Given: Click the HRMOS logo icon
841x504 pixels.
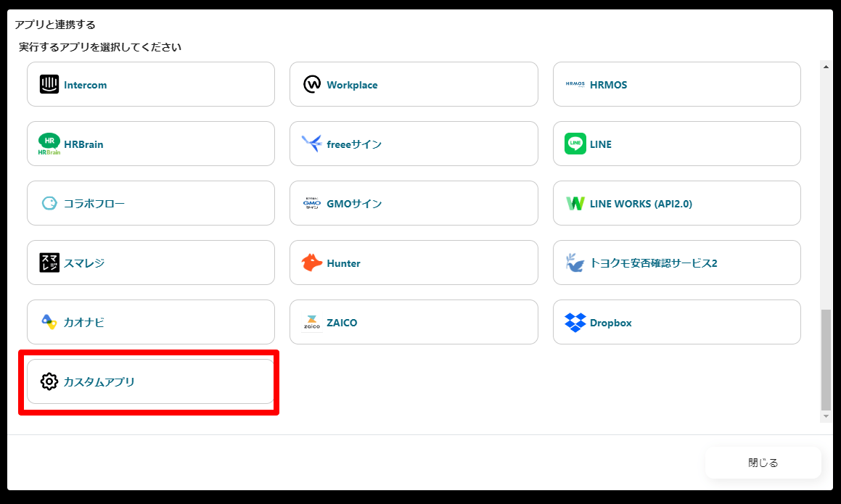Looking at the screenshot, I should click(x=575, y=84).
